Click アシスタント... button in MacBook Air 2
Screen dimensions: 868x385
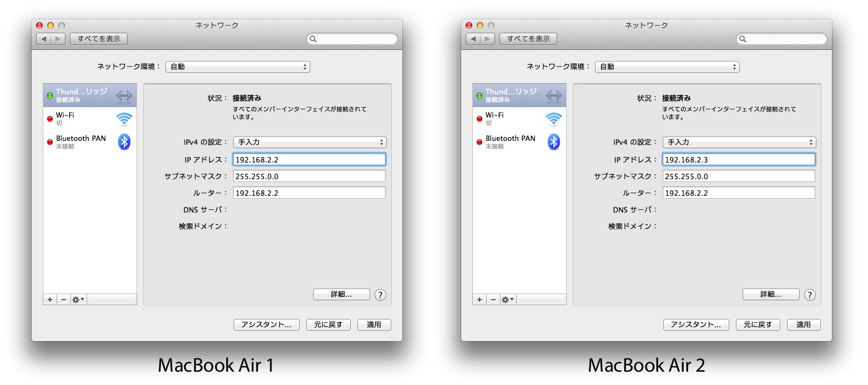(x=696, y=325)
